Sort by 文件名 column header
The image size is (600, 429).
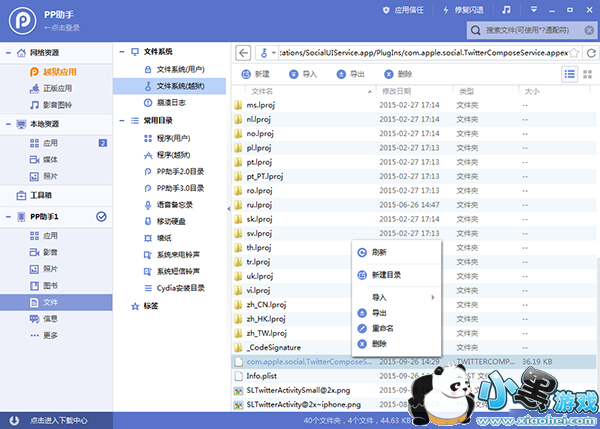pyautogui.click(x=262, y=91)
